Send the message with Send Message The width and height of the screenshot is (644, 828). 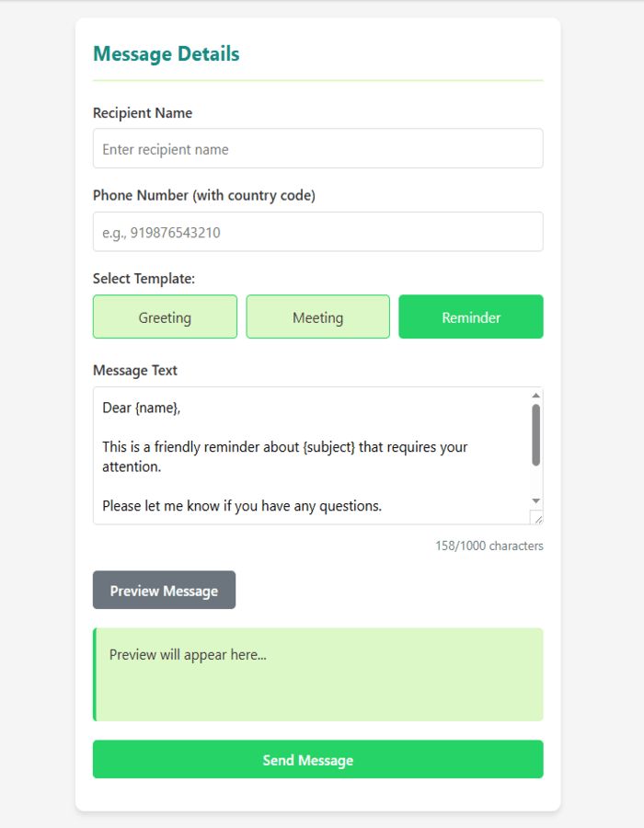click(x=317, y=760)
